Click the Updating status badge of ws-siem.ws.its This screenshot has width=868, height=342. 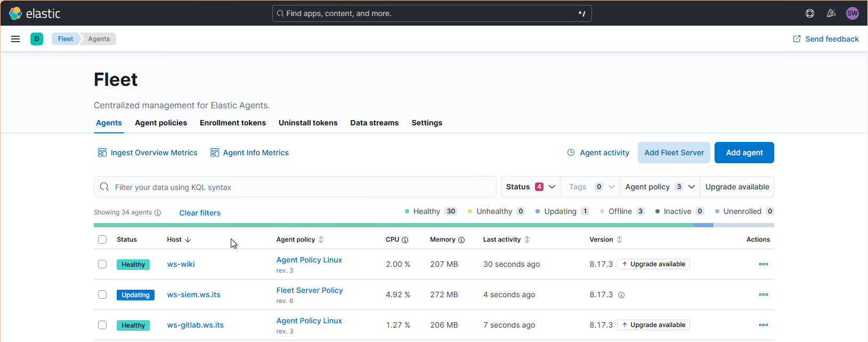click(135, 295)
